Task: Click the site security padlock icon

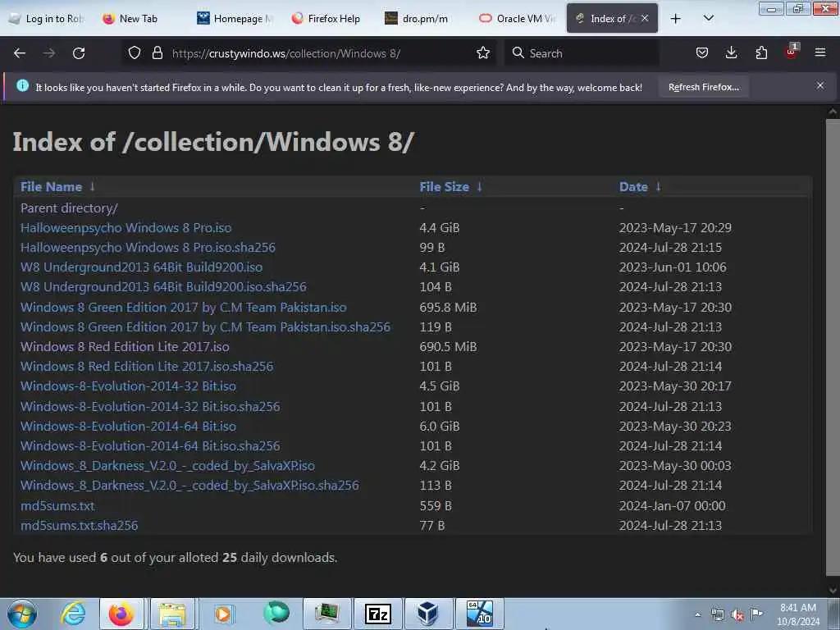Action: [x=157, y=53]
